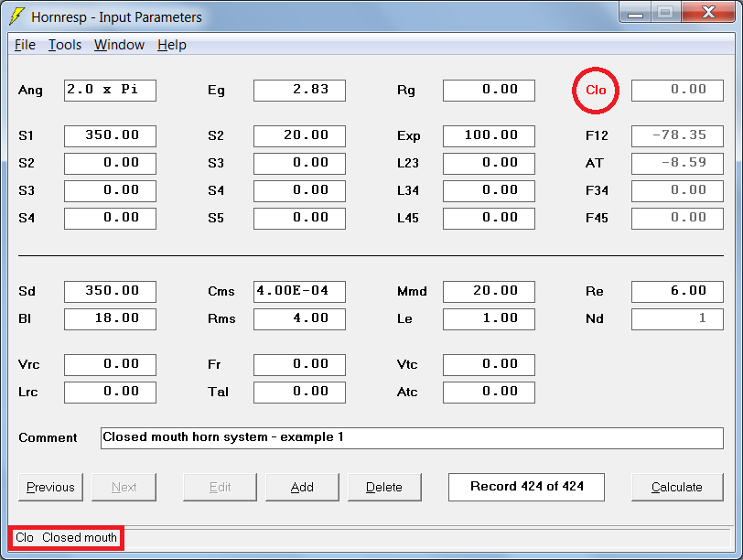Click the Vrc input field
Image resolution: width=743 pixels, height=560 pixels.
coord(110,365)
